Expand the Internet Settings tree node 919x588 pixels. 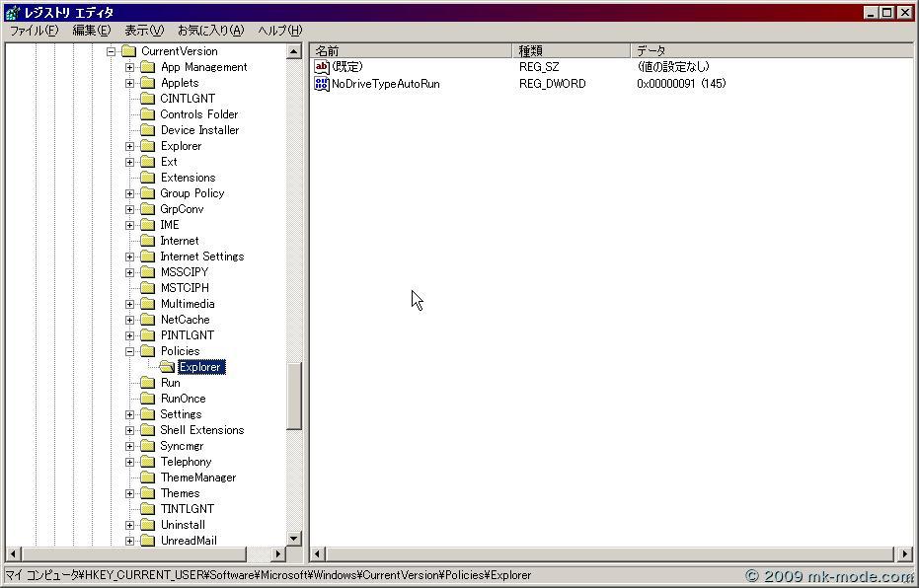coord(130,257)
